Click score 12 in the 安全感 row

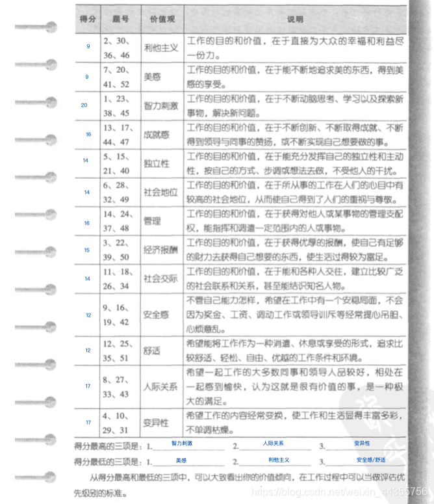click(88, 315)
